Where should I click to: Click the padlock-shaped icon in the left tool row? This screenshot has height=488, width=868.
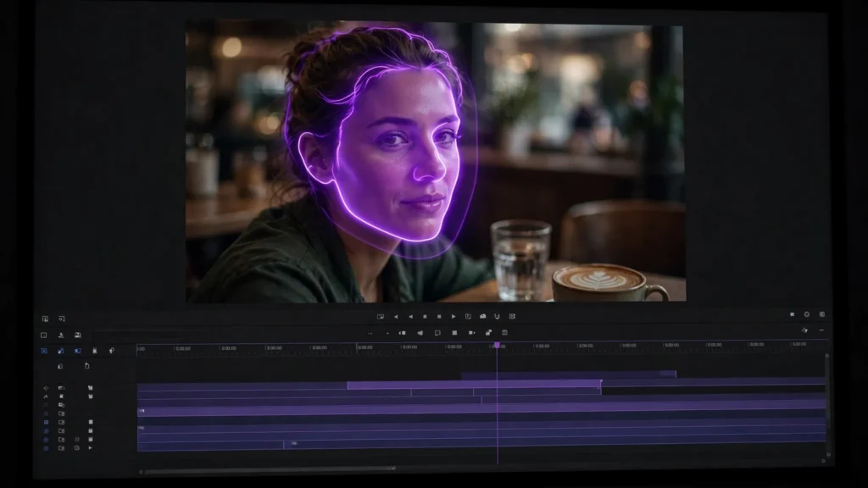click(x=95, y=351)
